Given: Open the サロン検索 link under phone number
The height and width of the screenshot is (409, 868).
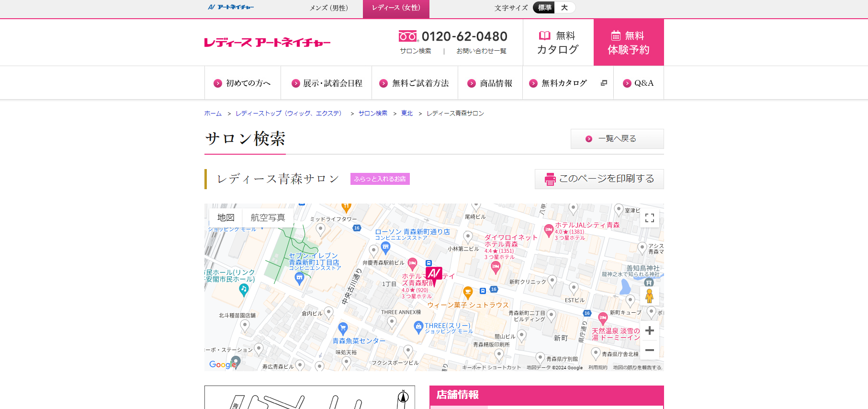Looking at the screenshot, I should coord(416,51).
